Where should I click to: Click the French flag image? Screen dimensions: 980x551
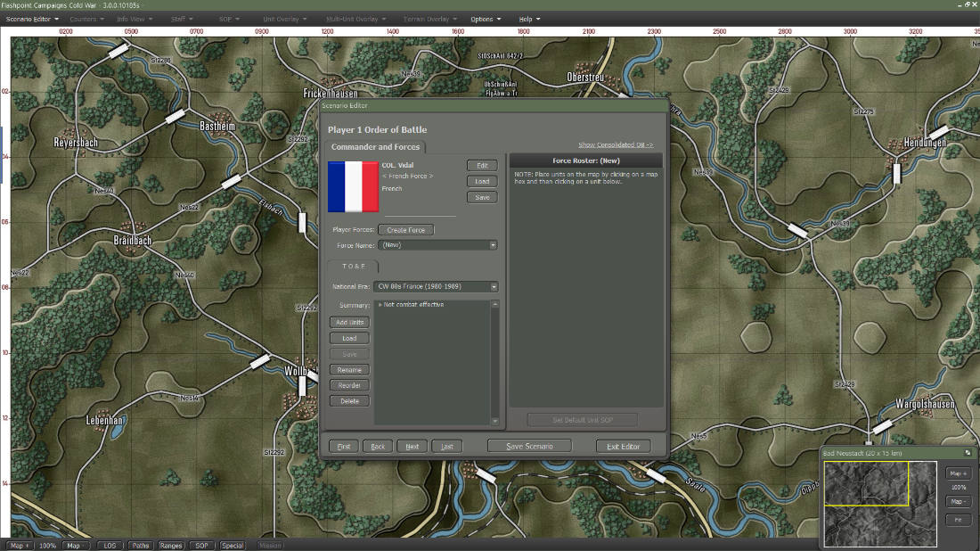pyautogui.click(x=353, y=186)
